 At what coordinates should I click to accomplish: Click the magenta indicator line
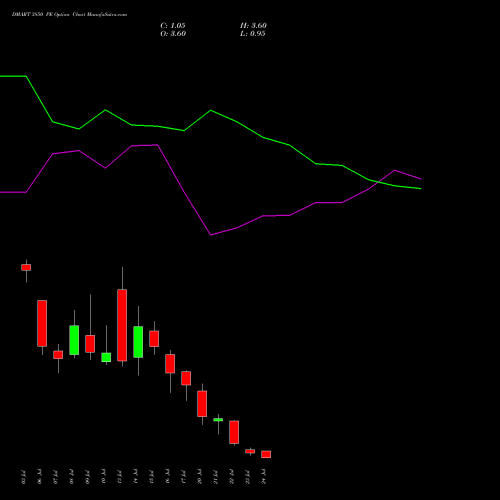pyautogui.click(x=211, y=235)
